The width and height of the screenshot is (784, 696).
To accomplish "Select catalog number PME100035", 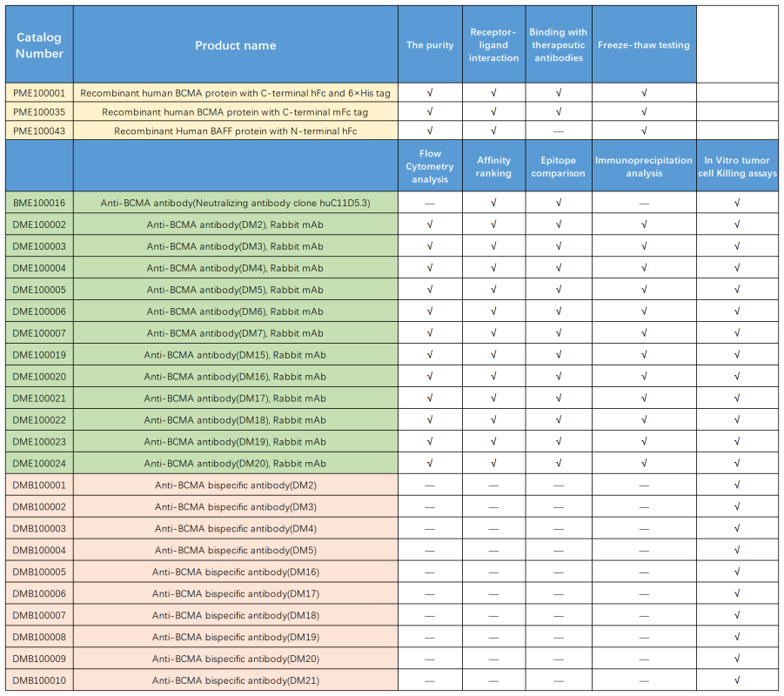I will point(39,112).
